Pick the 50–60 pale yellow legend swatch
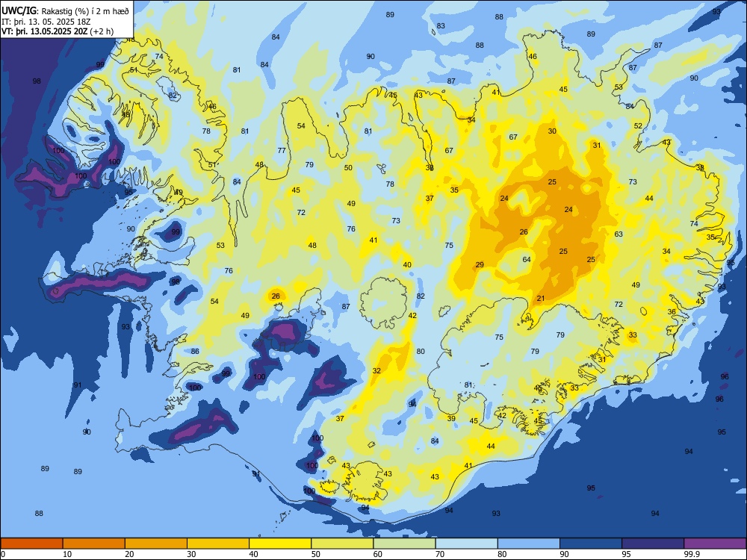Viewport: 747px width, 560px height. pos(342,544)
